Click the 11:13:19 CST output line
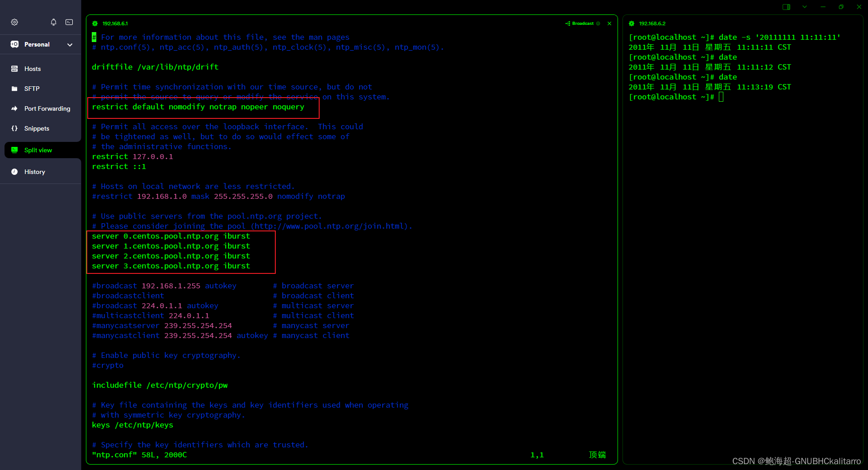 (x=710, y=87)
